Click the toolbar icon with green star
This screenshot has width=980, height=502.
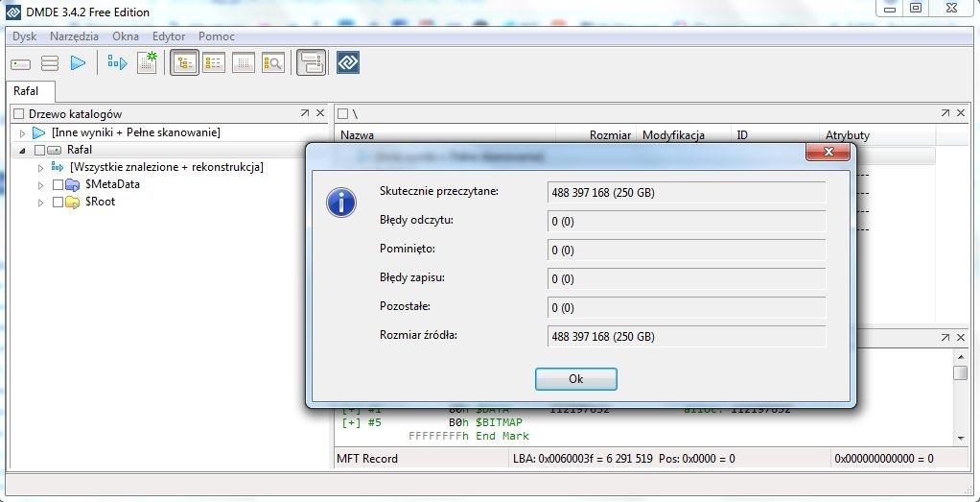(147, 62)
